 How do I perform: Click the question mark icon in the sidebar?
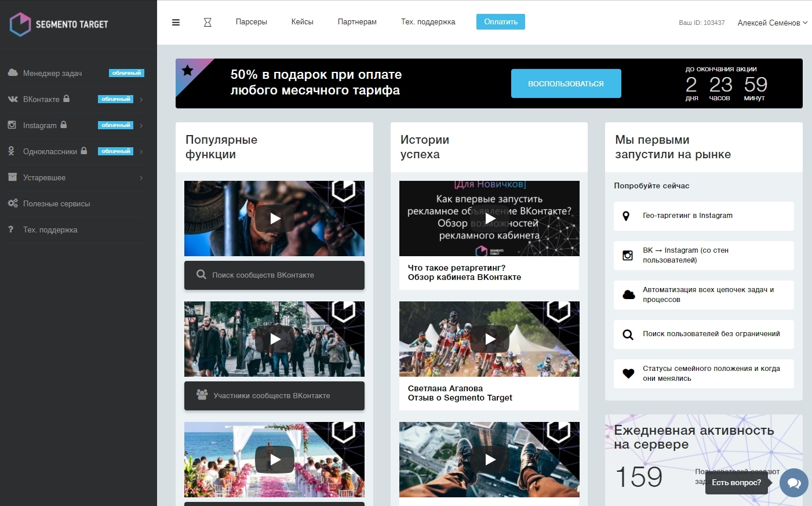pos(10,229)
